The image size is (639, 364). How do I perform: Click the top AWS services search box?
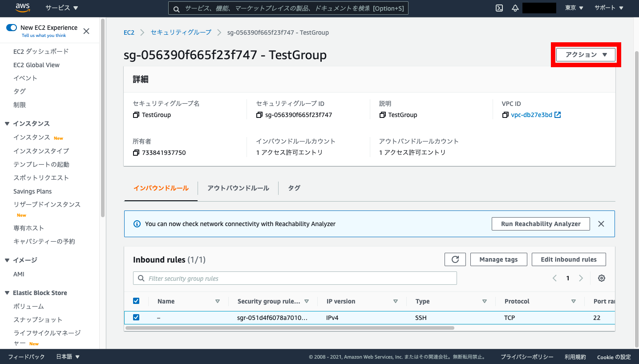288,8
